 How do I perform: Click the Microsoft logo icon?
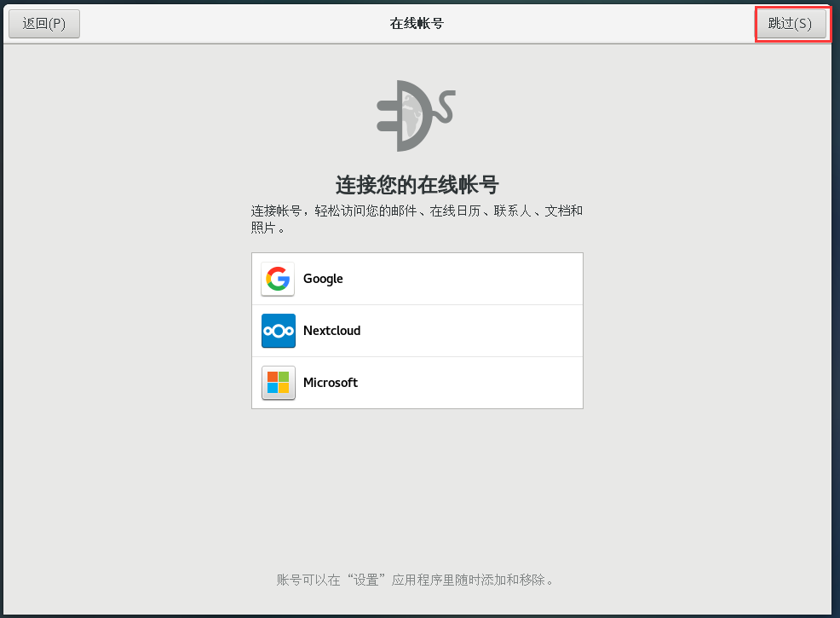click(x=277, y=382)
